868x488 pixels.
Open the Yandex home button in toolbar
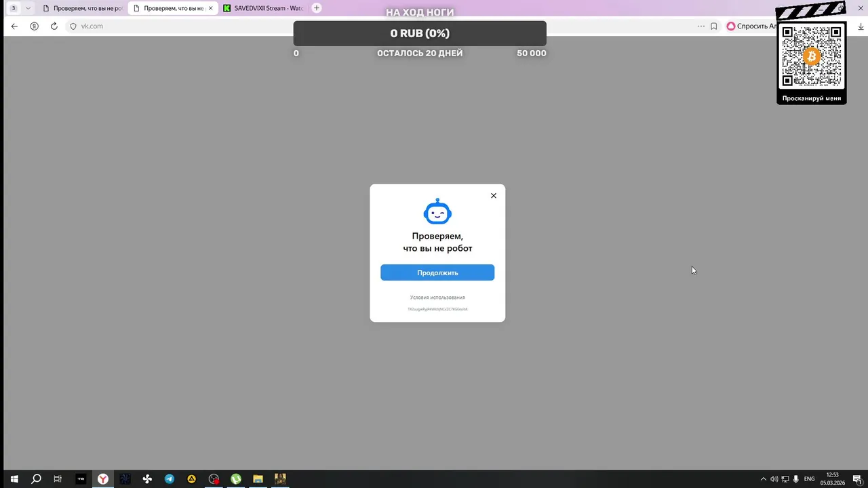[34, 26]
